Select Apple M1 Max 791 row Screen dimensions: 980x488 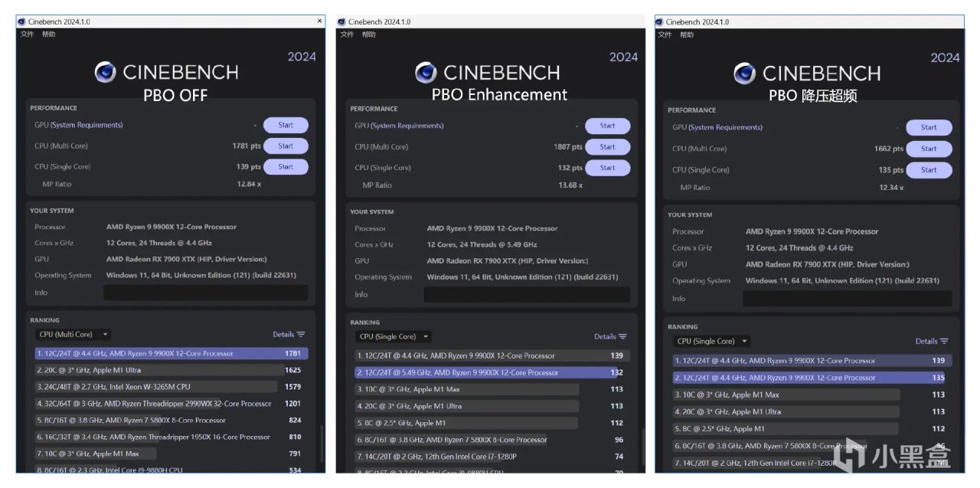[x=171, y=454]
